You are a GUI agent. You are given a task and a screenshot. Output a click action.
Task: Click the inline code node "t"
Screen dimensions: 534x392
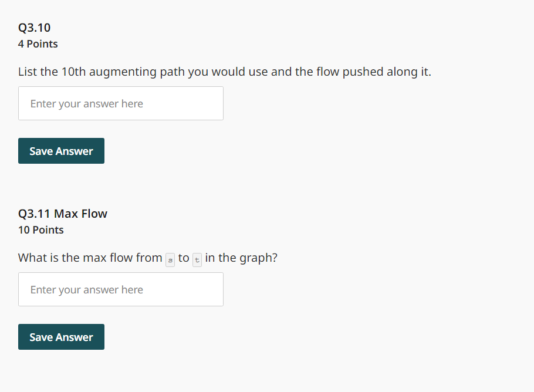[197, 260]
